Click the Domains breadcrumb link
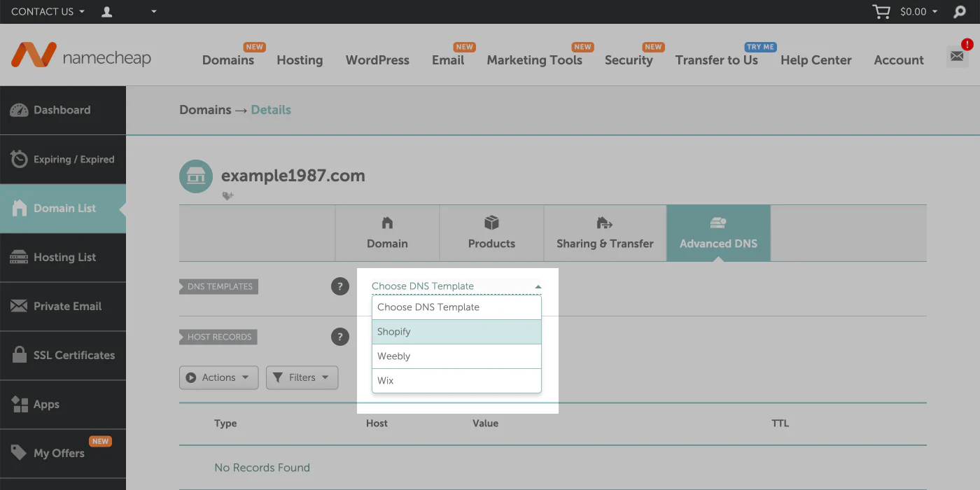 click(205, 110)
